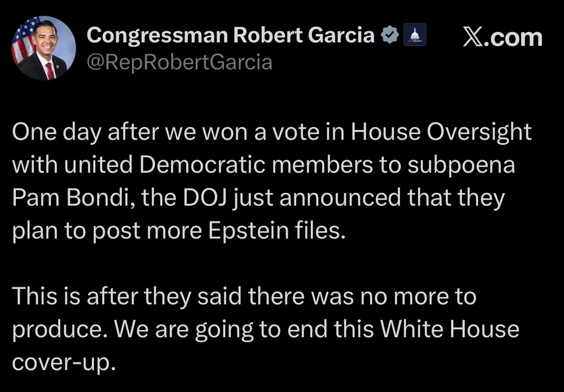Viewport: 564px width, 392px height.
Task: Click the Capitol building affiliation badge
Action: point(416,36)
